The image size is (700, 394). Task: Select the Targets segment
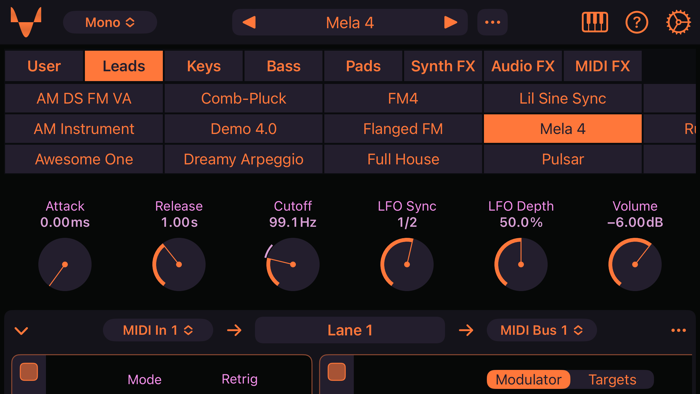pos(612,379)
